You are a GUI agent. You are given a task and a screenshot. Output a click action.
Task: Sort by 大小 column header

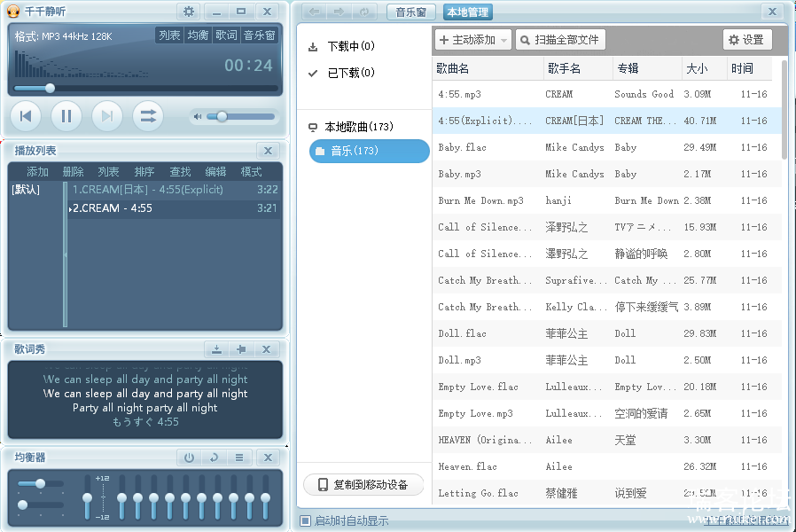[x=704, y=68]
